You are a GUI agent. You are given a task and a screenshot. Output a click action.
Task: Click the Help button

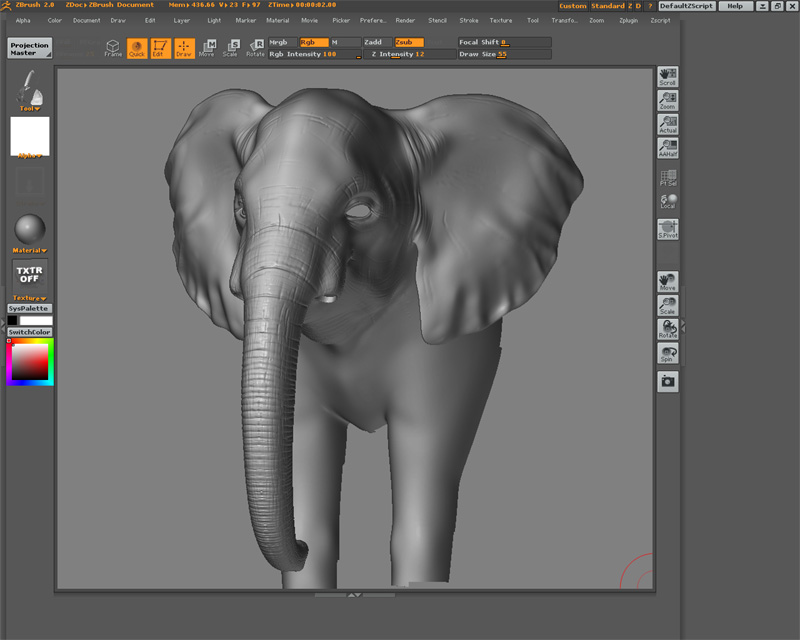pyautogui.click(x=735, y=6)
